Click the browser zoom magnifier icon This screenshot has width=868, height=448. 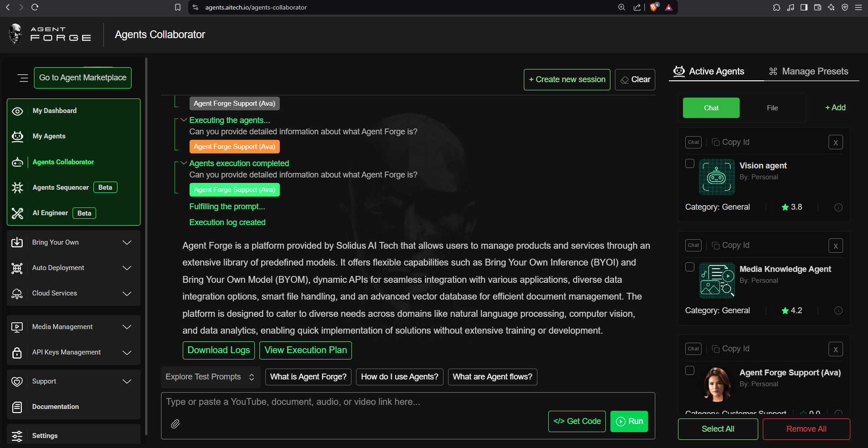pyautogui.click(x=622, y=7)
